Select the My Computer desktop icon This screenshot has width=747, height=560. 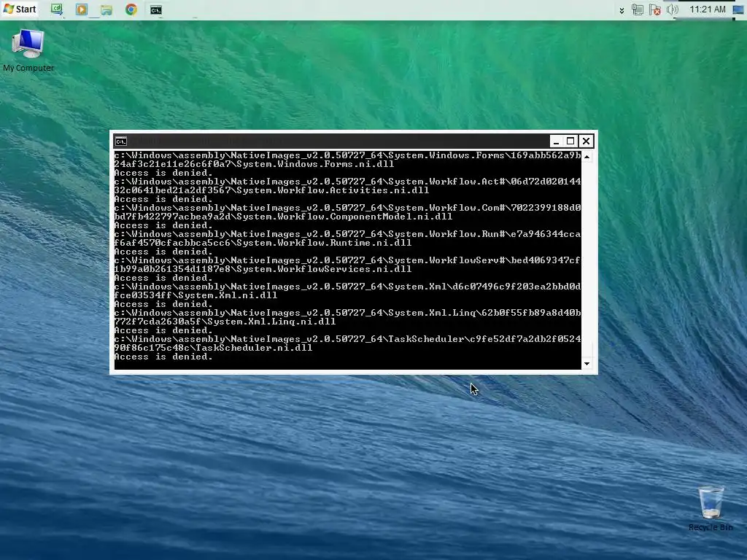(28, 50)
